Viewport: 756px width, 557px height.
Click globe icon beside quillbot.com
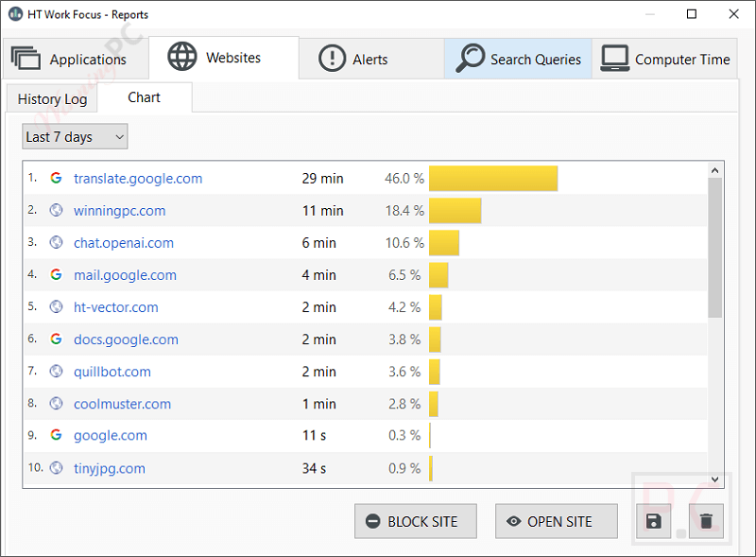[x=56, y=371]
